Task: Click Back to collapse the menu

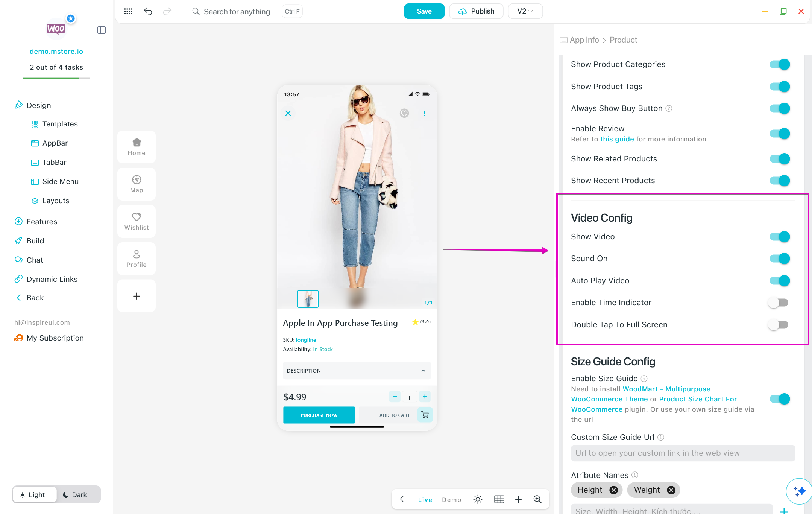Action: pyautogui.click(x=35, y=298)
